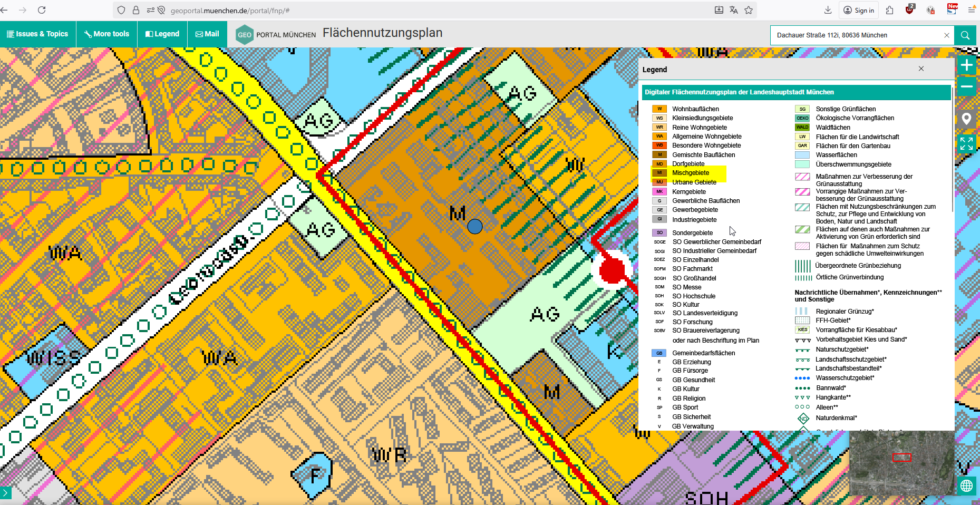
Task: Zoom in the map with plus button
Action: [966, 65]
